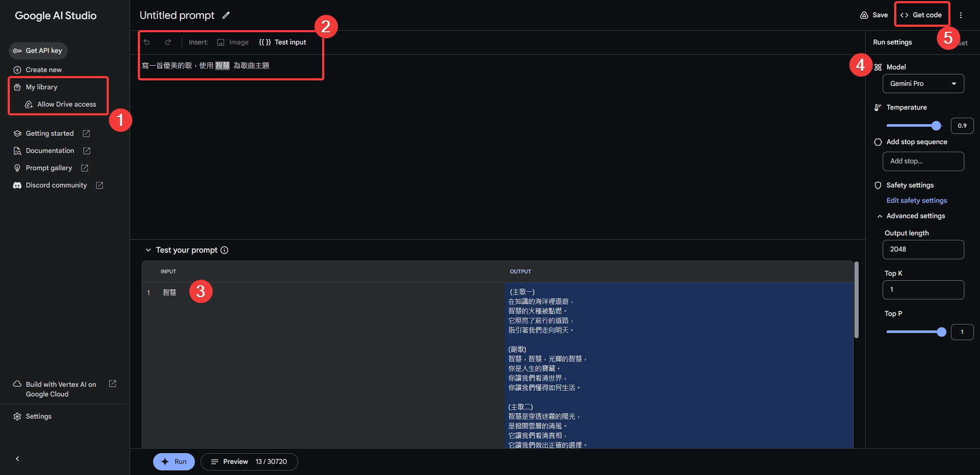Open the Edit safety settings link

[x=917, y=200]
